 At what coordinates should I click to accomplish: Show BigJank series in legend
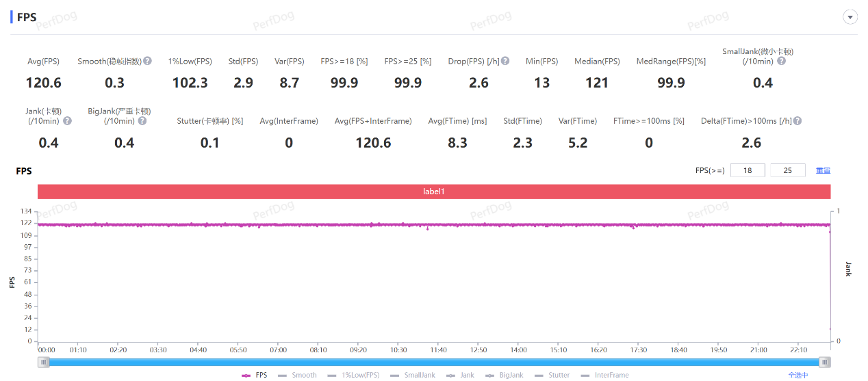[x=505, y=375]
